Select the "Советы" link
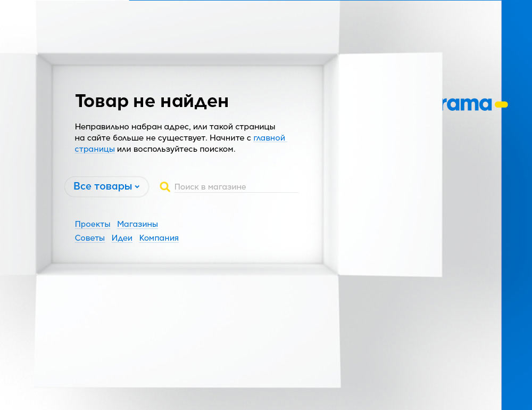532x410 pixels. point(90,238)
